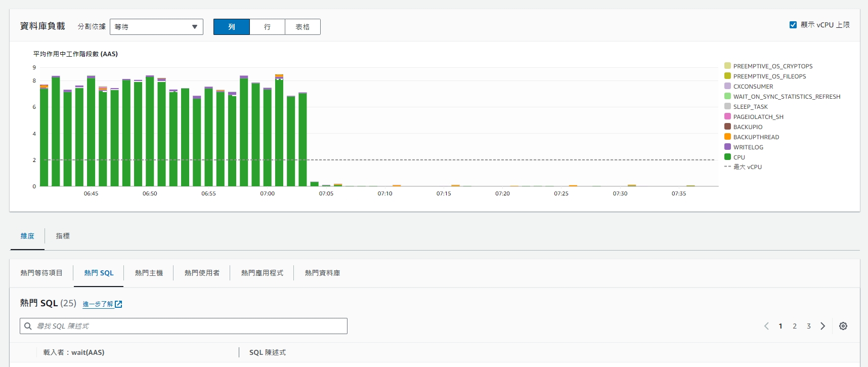The width and height of the screenshot is (868, 367).
Task: Click the SQL 陳述式 column header
Action: [x=268, y=352]
